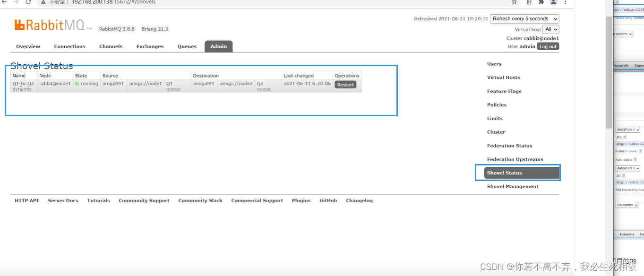Open the browser profile avatar icon
The width and height of the screenshot is (644, 276).
(x=553, y=2)
